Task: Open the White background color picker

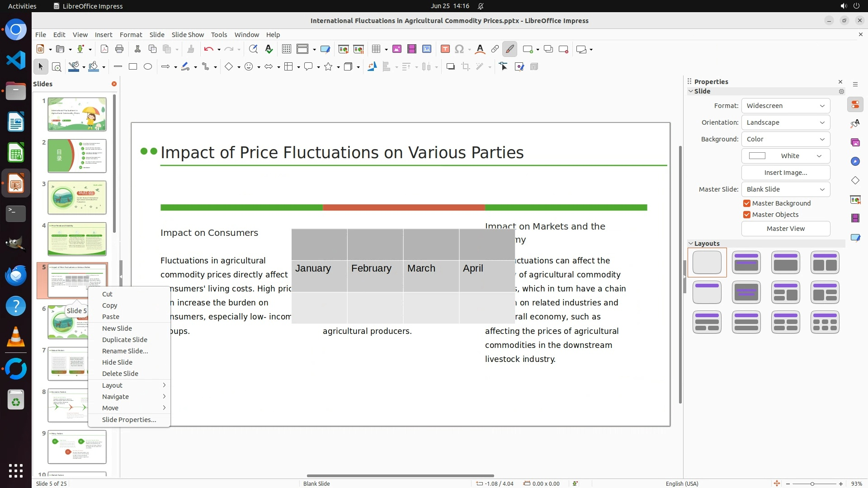Action: [785, 156]
